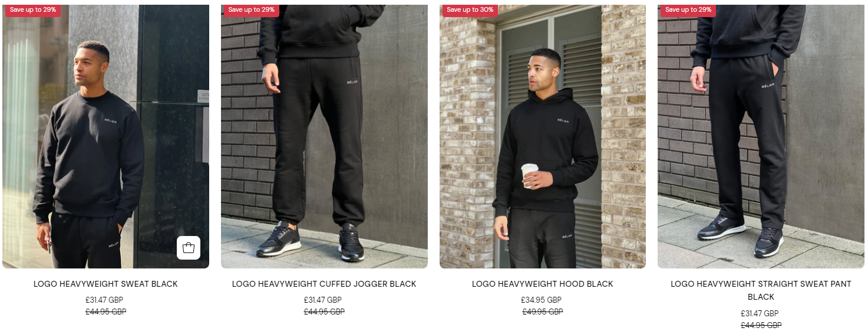This screenshot has width=868, height=331.
Task: Click the Save up to 30% badge
Action: click(x=470, y=10)
